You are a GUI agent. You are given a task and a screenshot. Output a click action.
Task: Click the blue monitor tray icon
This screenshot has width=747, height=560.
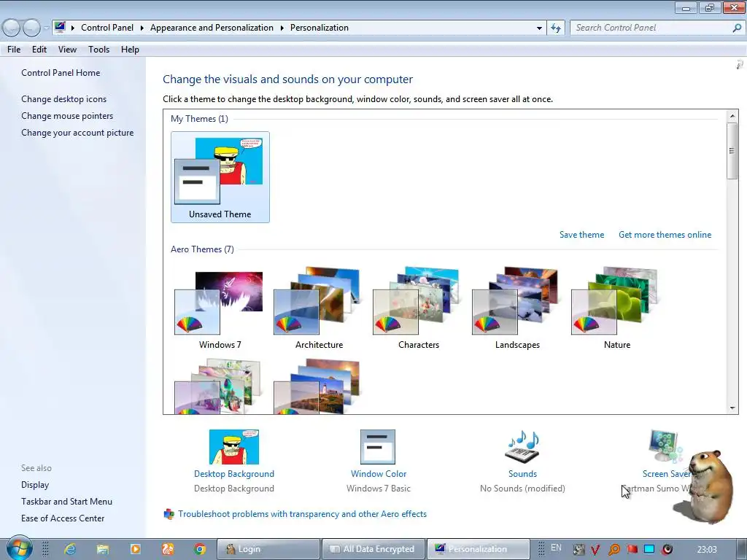click(649, 549)
